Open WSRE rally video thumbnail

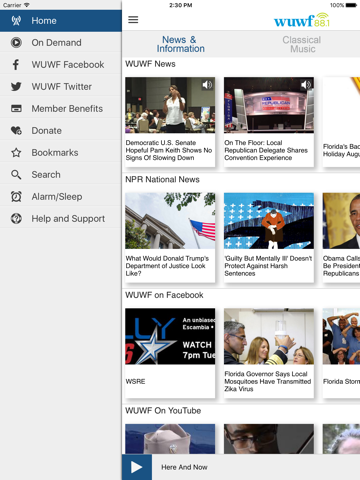click(170, 336)
